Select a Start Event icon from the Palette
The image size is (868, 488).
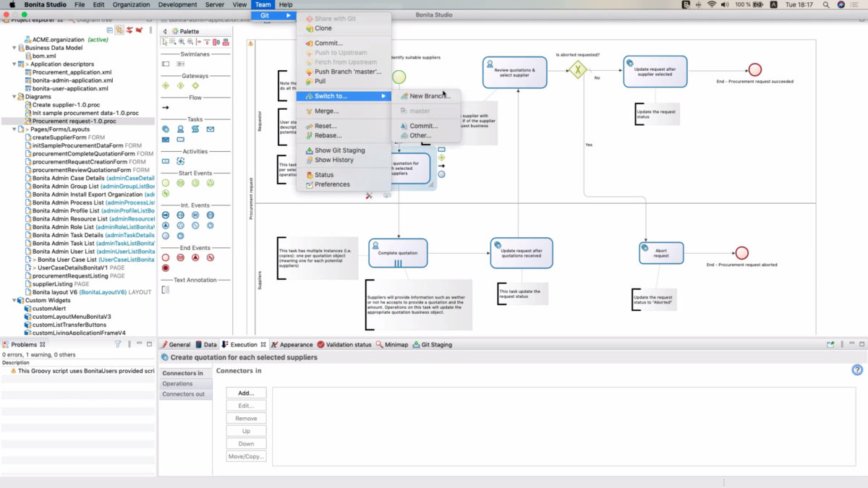click(166, 182)
